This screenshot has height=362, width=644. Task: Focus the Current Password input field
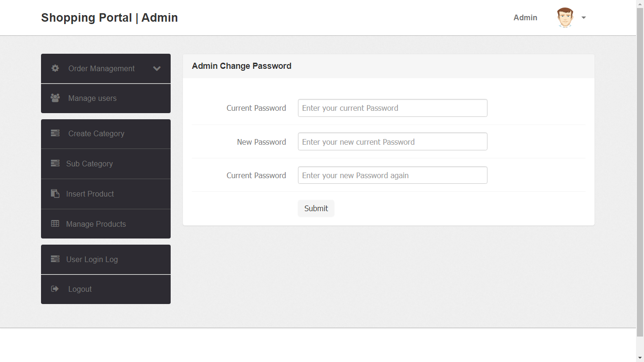[x=392, y=108]
